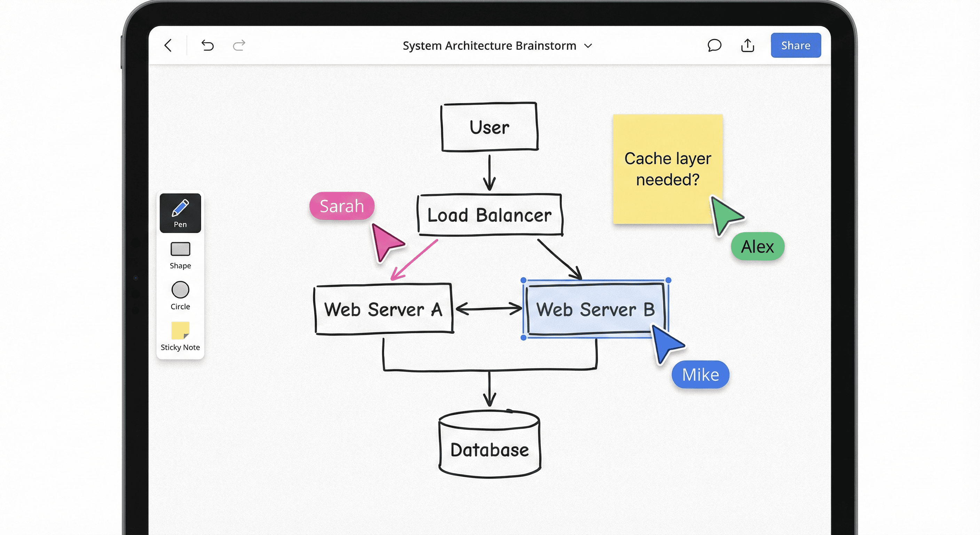The height and width of the screenshot is (535, 980).
Task: Click the export/upload icon
Action: 748,45
